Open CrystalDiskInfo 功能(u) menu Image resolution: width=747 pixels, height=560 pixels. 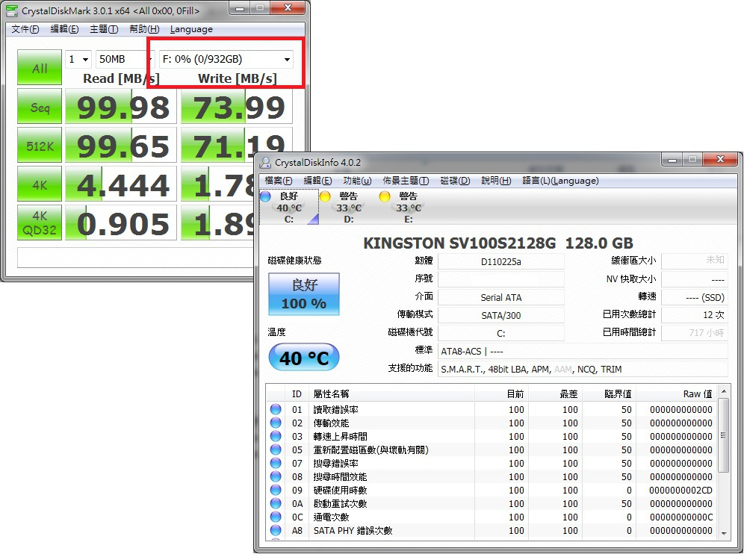coord(357,181)
